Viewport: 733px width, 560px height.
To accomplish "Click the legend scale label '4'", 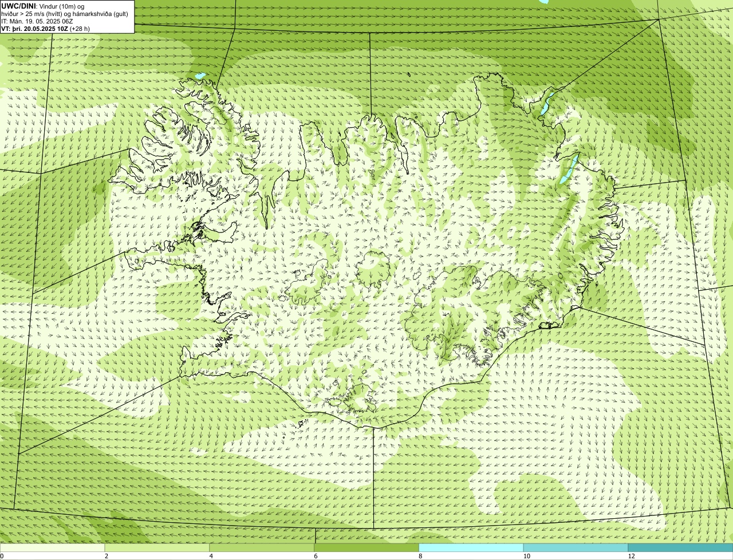I will click(211, 556).
